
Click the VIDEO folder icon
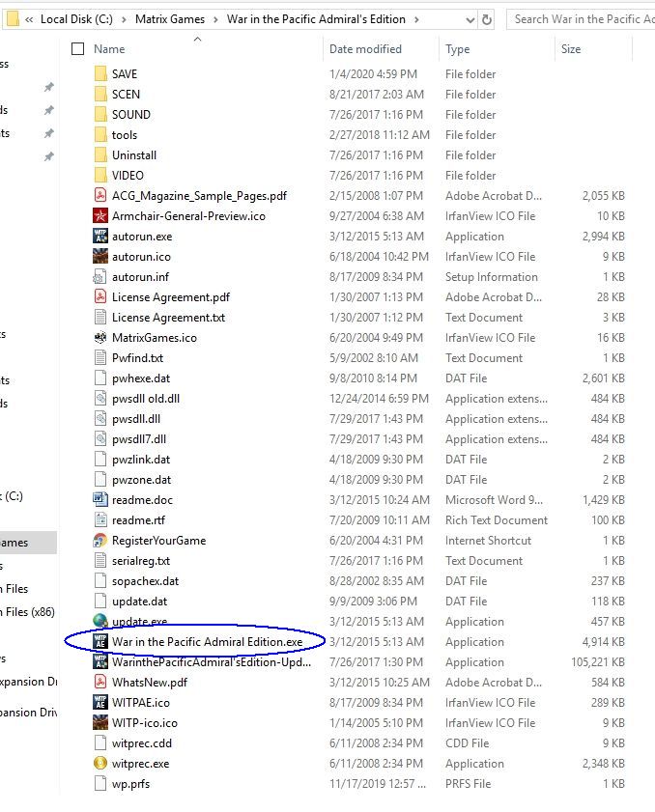tap(100, 175)
